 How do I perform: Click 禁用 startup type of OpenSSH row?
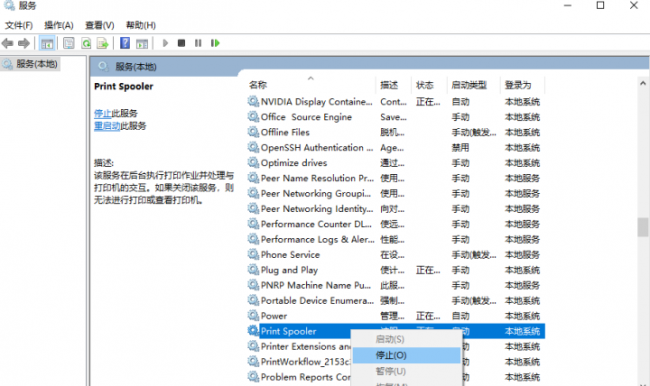tap(461, 147)
